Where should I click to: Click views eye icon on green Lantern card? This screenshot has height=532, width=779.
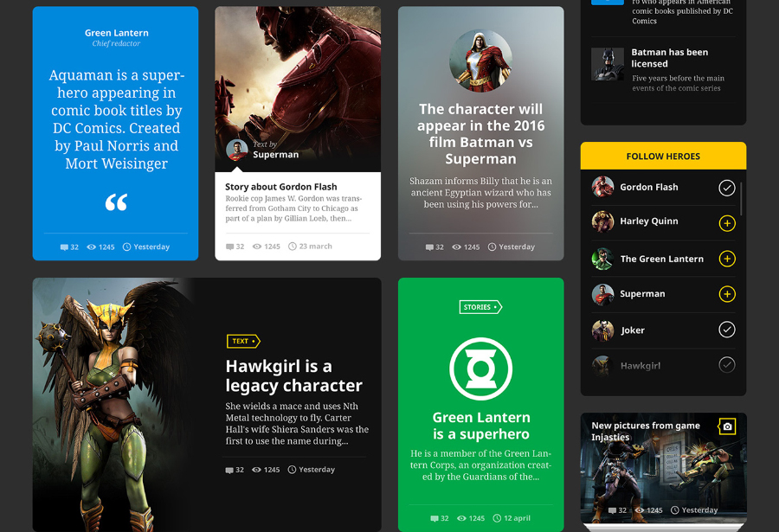click(x=461, y=518)
